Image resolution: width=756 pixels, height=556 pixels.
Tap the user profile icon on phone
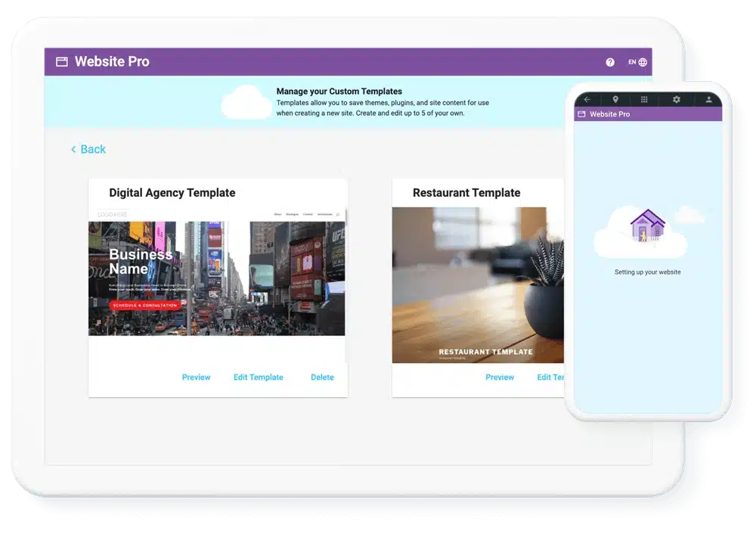click(x=708, y=99)
